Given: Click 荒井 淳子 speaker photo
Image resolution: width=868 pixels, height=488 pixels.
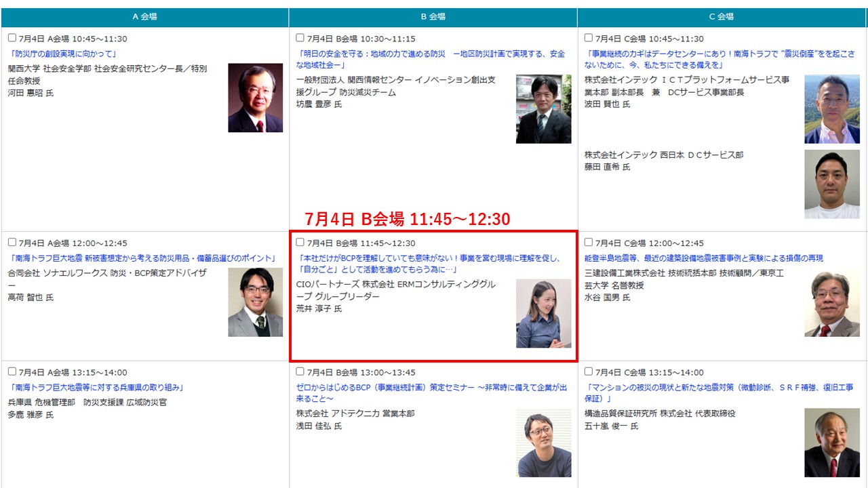Looking at the screenshot, I should tap(544, 314).
